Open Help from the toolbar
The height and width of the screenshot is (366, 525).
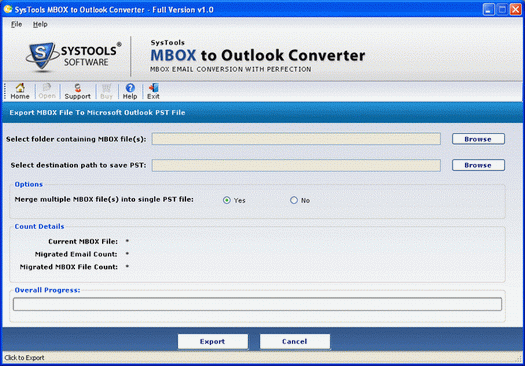pyautogui.click(x=130, y=91)
